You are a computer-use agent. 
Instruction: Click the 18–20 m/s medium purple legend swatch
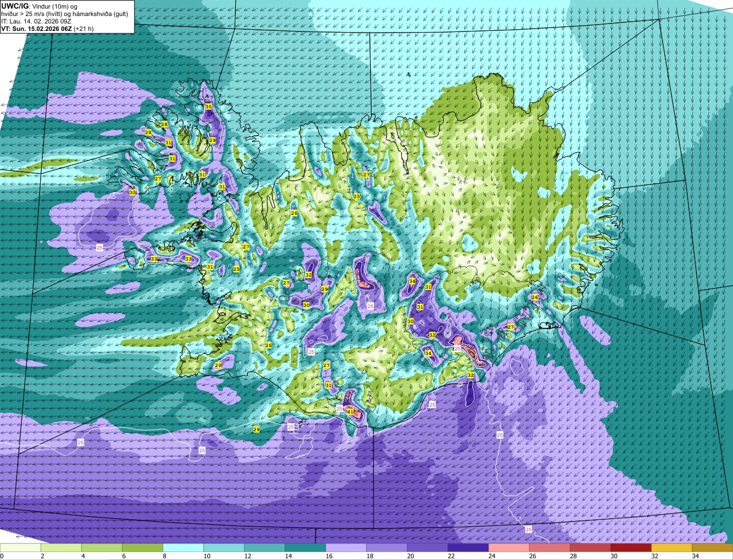tap(387, 547)
